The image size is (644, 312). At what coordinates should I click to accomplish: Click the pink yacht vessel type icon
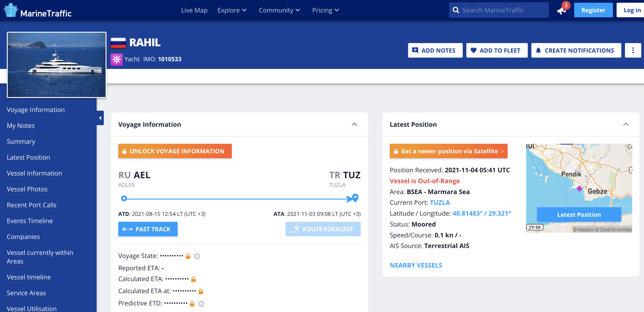point(116,59)
